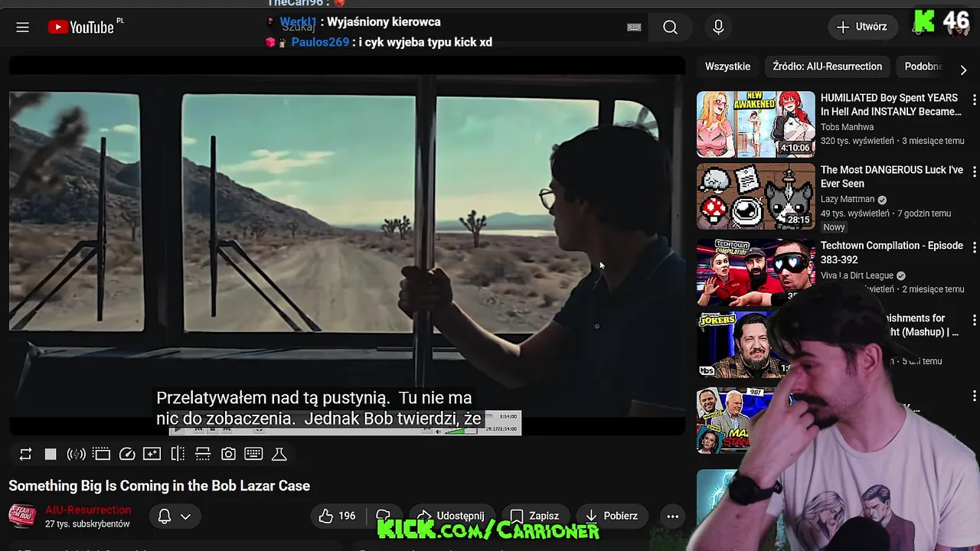Click the Lazy Mattman channel name

click(x=847, y=199)
